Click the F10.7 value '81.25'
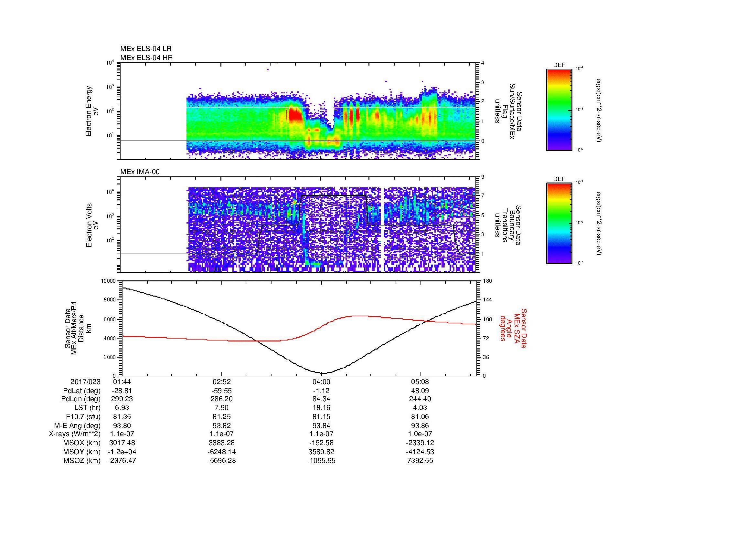756x534 pixels. pyautogui.click(x=222, y=416)
